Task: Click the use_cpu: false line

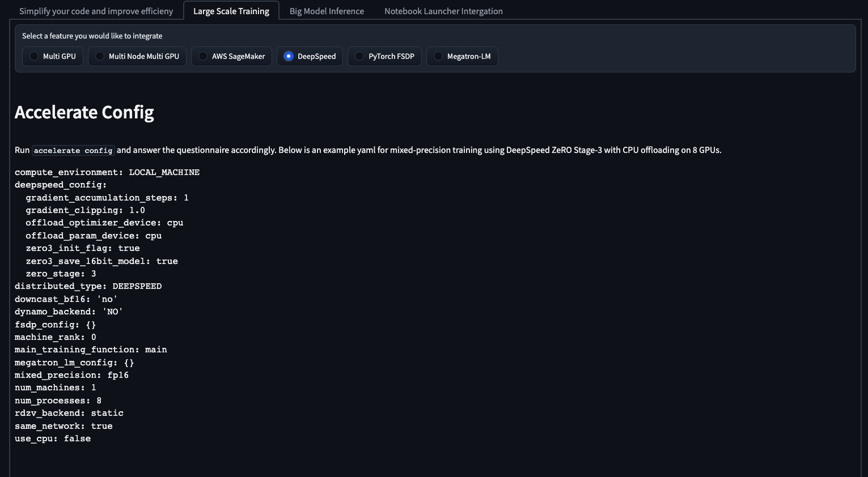Action: [x=53, y=438]
